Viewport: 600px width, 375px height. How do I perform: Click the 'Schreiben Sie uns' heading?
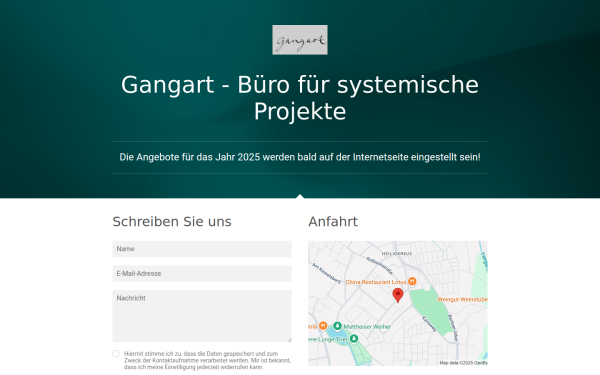pyautogui.click(x=172, y=222)
